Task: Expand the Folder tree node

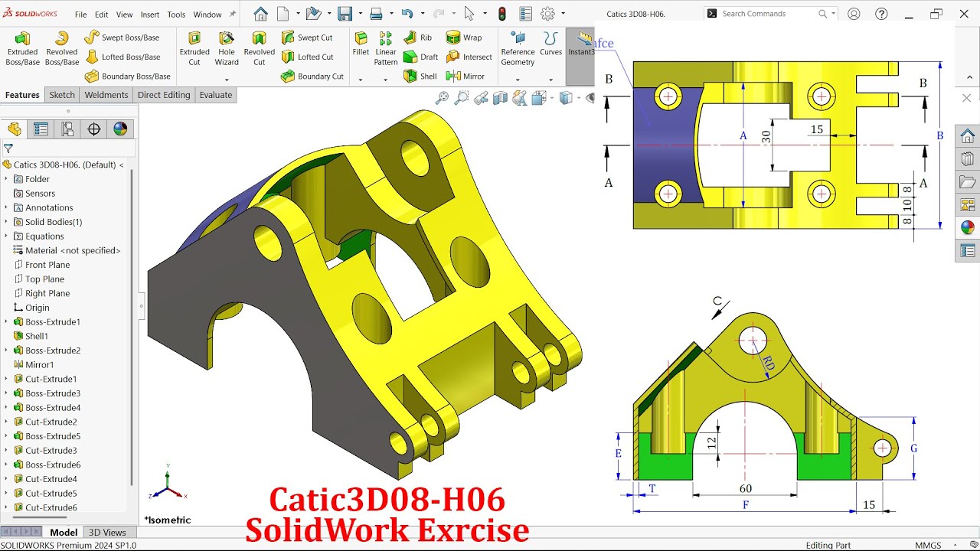Action: [x=6, y=179]
